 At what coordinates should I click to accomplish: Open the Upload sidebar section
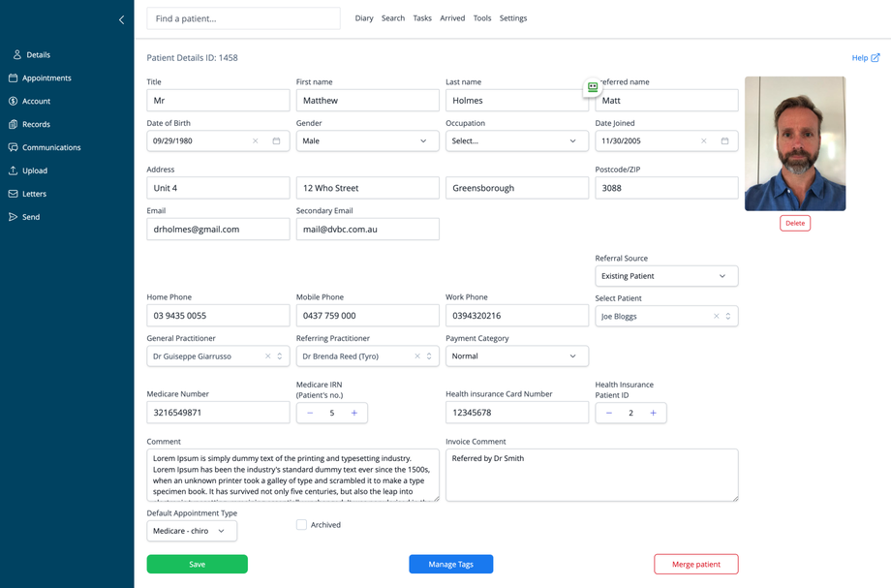(x=34, y=171)
